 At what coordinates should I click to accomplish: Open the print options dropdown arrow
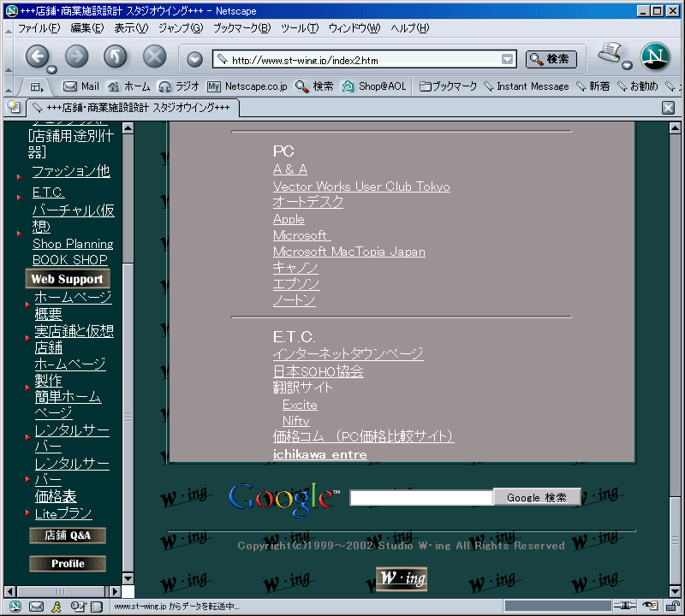coord(627,66)
